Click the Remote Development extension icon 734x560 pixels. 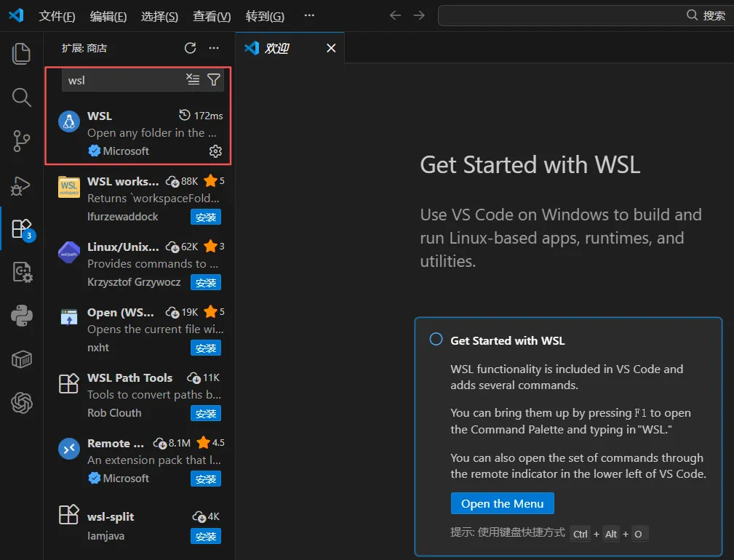(x=69, y=449)
